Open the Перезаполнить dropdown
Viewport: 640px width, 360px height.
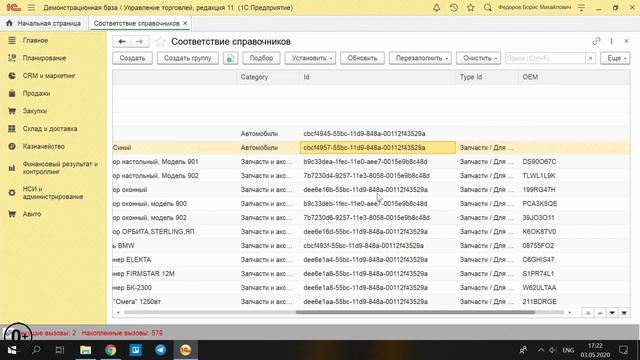(x=420, y=58)
